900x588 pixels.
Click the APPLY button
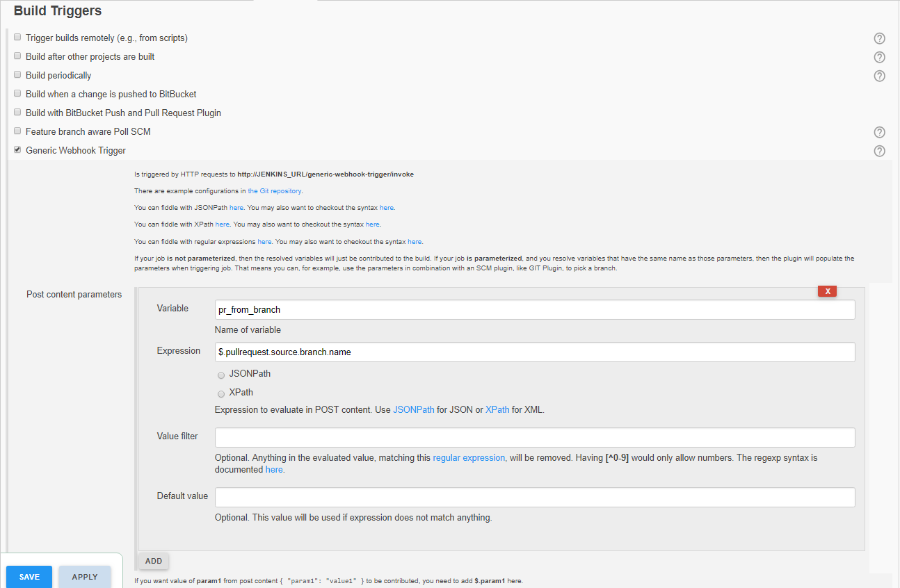tap(84, 577)
